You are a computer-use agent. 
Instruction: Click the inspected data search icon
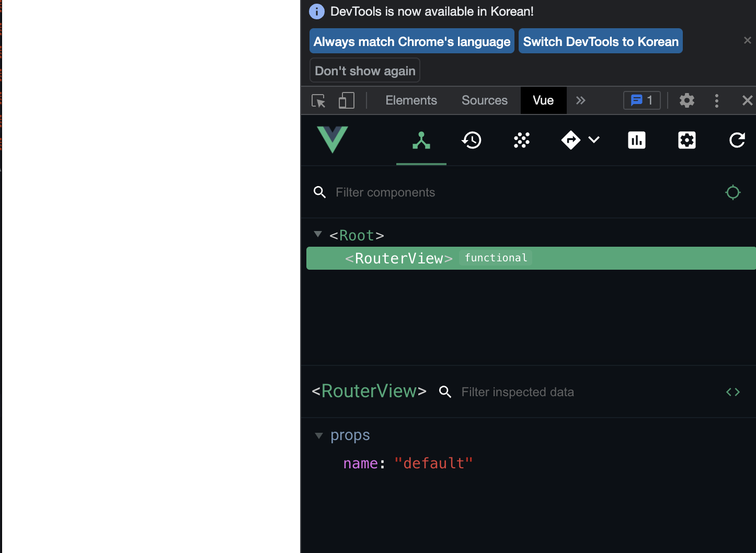click(445, 392)
